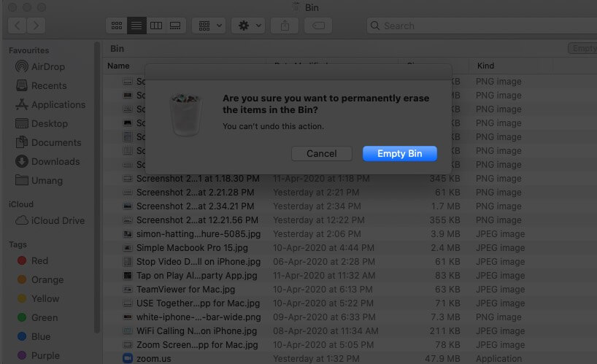597x364 pixels.
Task: Open Documents in the sidebar
Action: click(48, 143)
